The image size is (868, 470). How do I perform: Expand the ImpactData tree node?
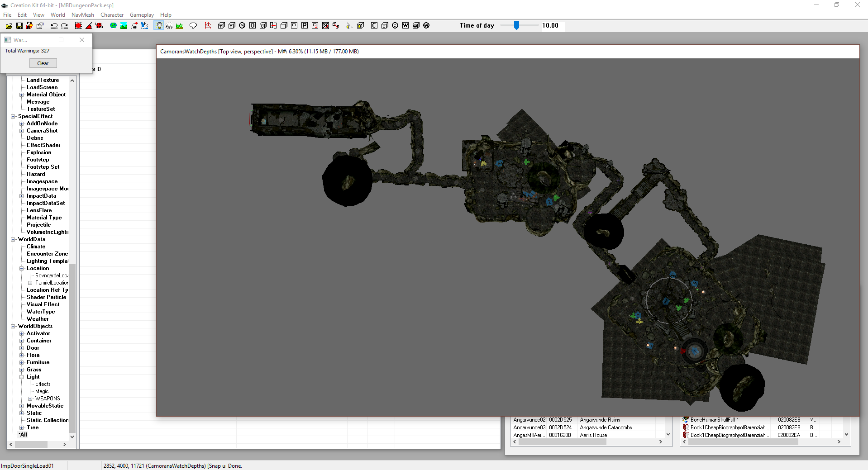pyautogui.click(x=22, y=196)
